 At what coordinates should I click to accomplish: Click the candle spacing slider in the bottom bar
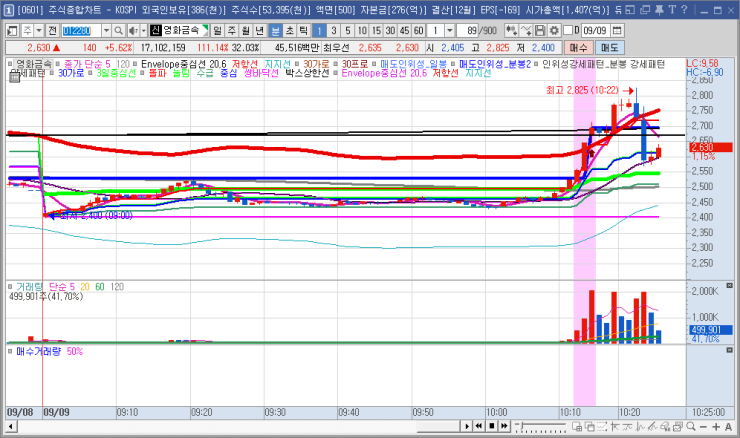pyautogui.click(x=540, y=427)
